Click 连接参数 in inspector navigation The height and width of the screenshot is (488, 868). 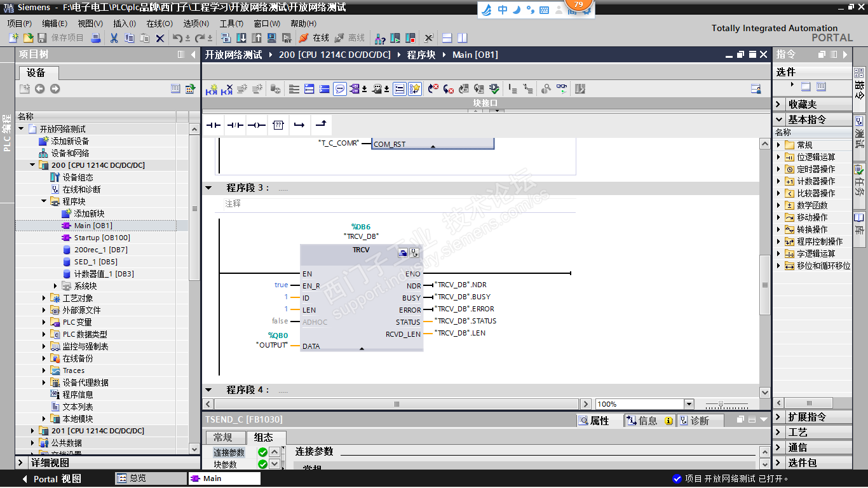229,452
